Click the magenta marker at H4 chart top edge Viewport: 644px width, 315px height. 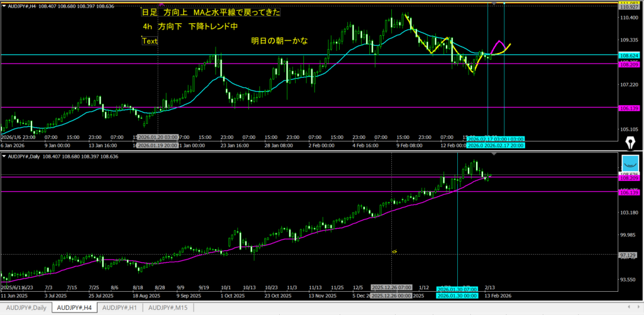(160, 5)
